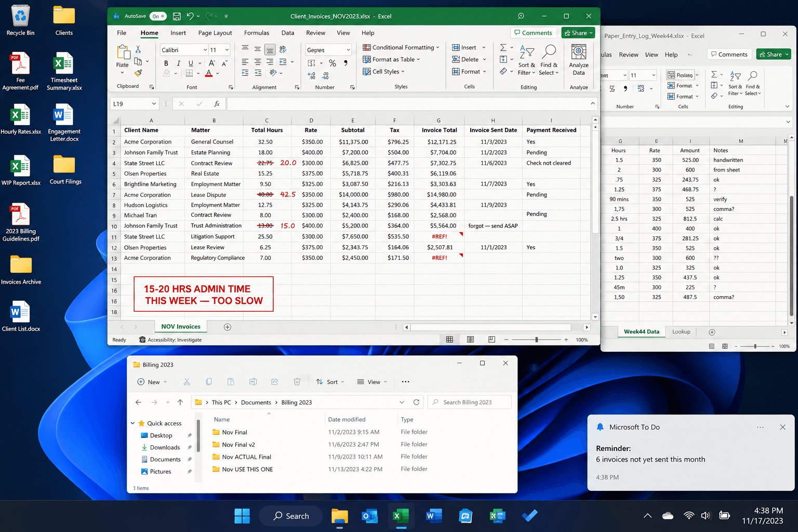The width and height of the screenshot is (798, 532).
Task: Apply Bold formatting in the Font group
Action: click(166, 63)
